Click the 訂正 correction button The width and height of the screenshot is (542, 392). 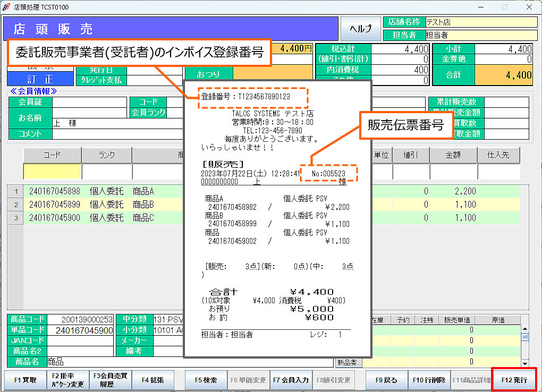40,79
